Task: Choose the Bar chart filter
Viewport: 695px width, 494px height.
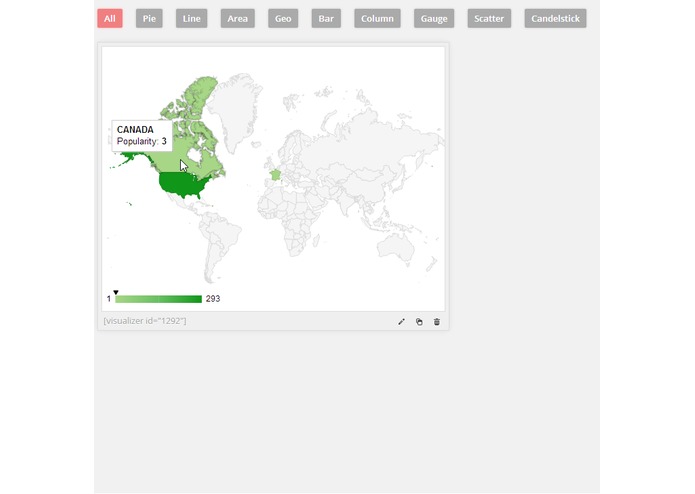Action: 326,19
